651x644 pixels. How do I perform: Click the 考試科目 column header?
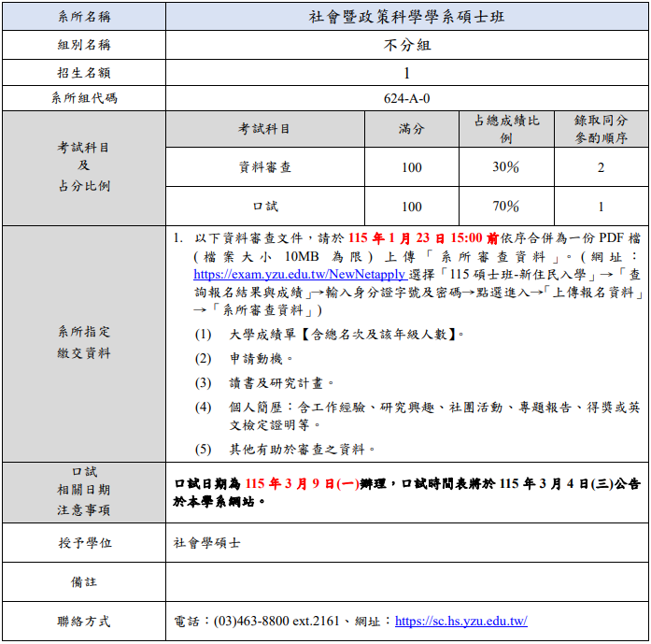point(264,130)
